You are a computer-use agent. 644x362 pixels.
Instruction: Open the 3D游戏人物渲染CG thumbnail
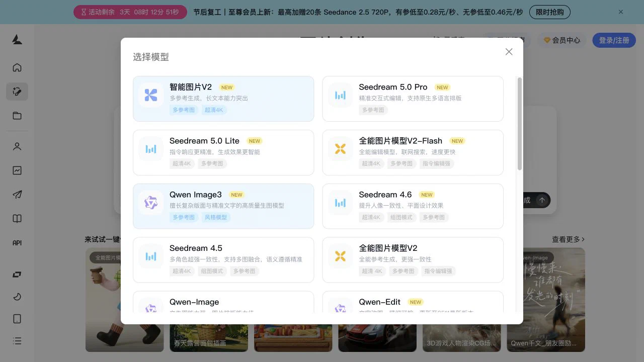coord(462,338)
